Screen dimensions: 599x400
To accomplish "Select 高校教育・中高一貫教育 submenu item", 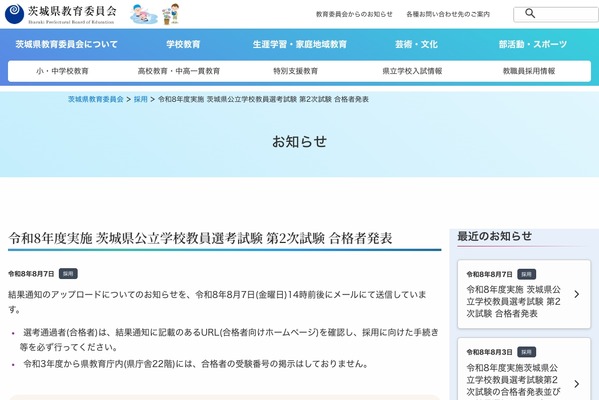I will [179, 71].
